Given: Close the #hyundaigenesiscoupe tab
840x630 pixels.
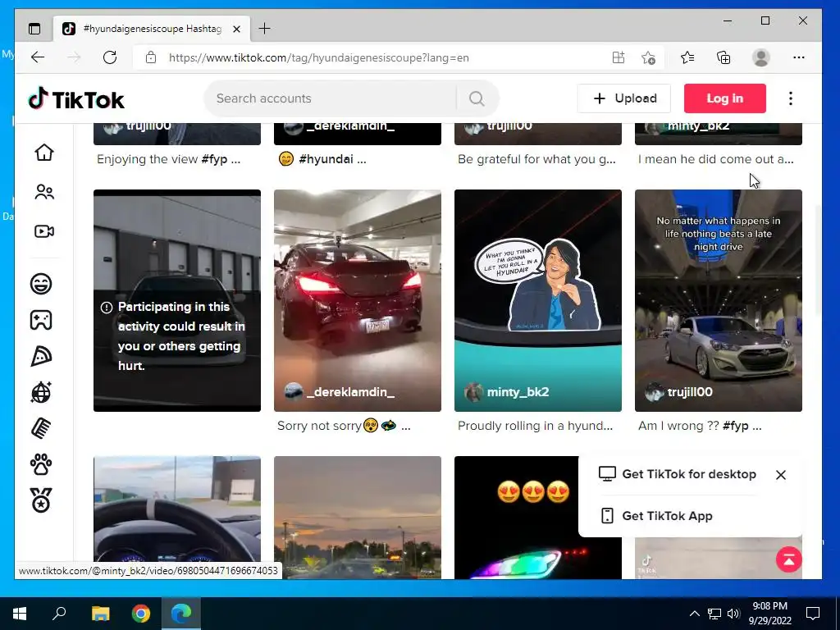Looking at the screenshot, I should click(x=237, y=29).
